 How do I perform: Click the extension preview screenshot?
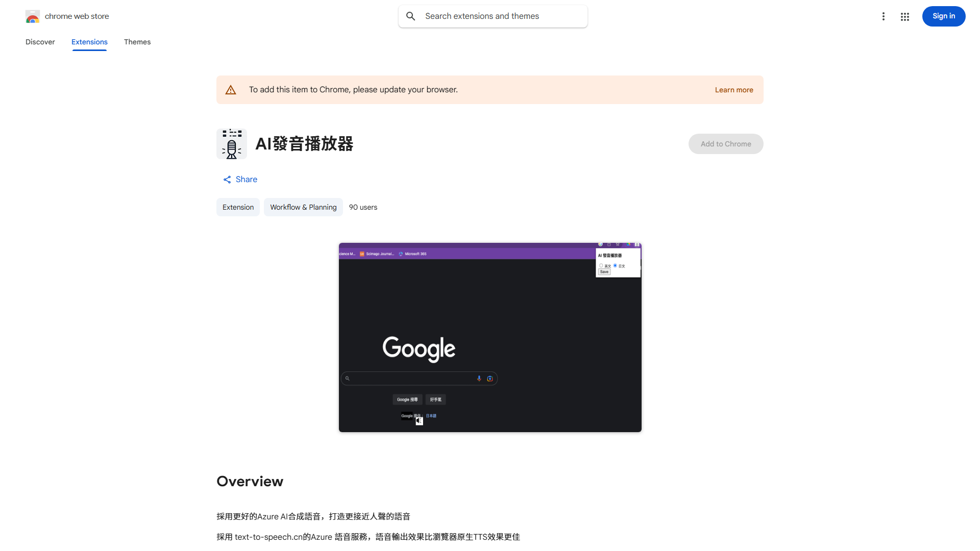(x=489, y=337)
